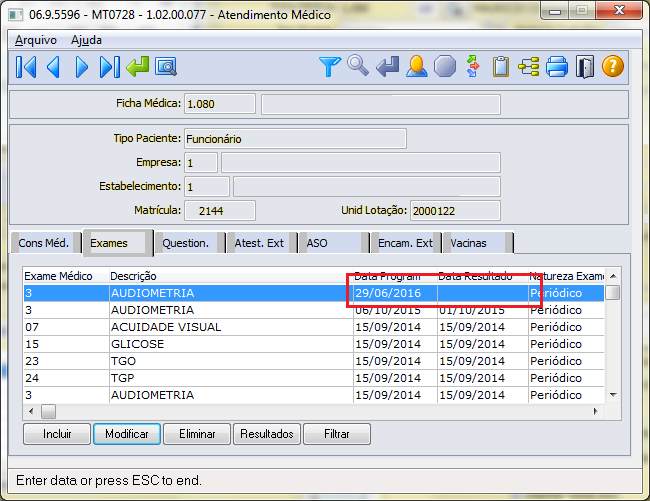Click the Ficha Médica number field
This screenshot has height=501, width=650.
[220, 104]
